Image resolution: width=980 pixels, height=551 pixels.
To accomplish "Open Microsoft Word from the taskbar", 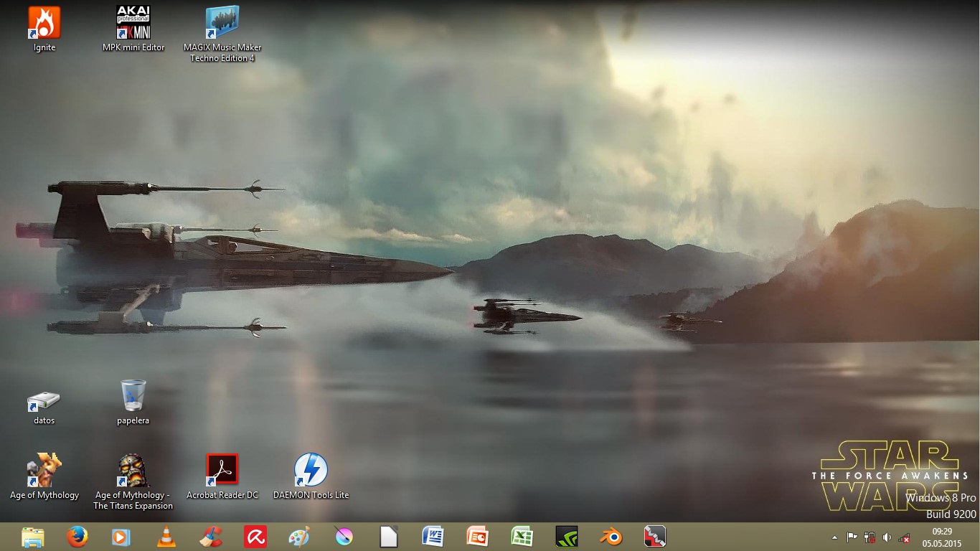I will [x=433, y=537].
